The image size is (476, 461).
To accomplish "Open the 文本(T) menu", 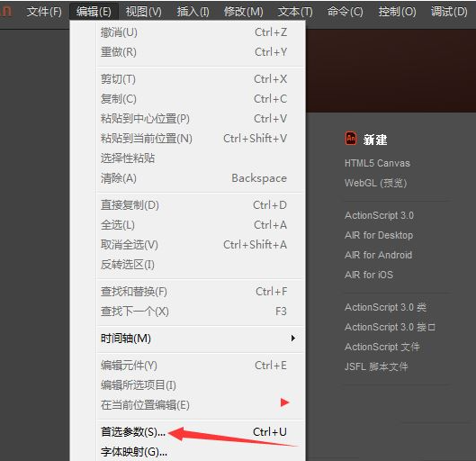I will tap(295, 12).
